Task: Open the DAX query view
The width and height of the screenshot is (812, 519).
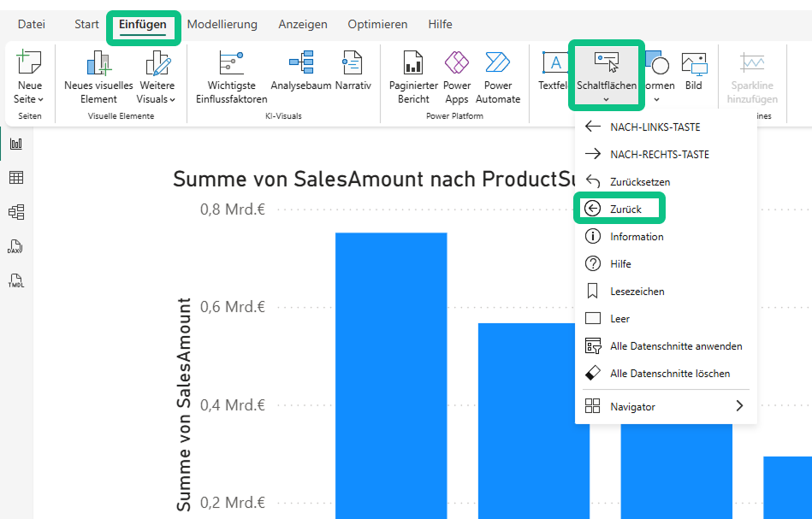Action: (15, 245)
